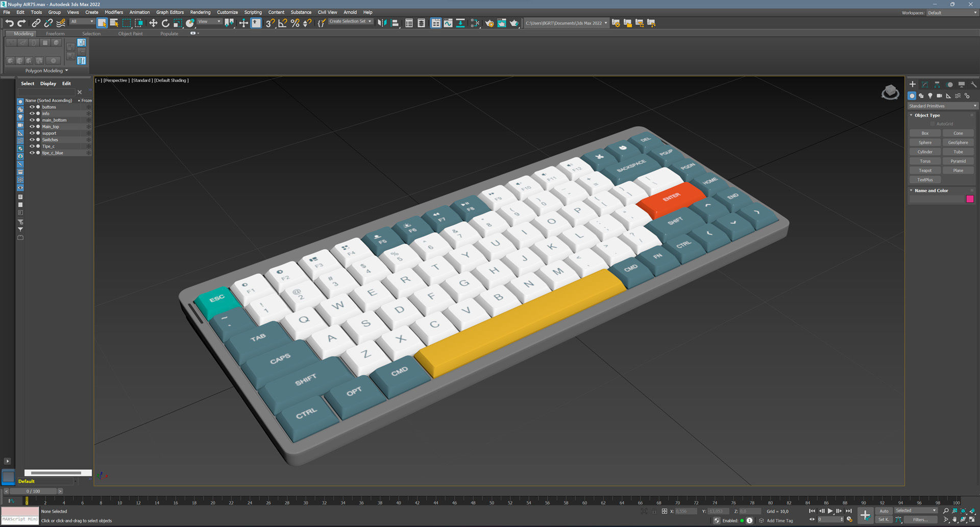Enable the AutoGrid checkbox
The height and width of the screenshot is (527, 980).
click(933, 124)
